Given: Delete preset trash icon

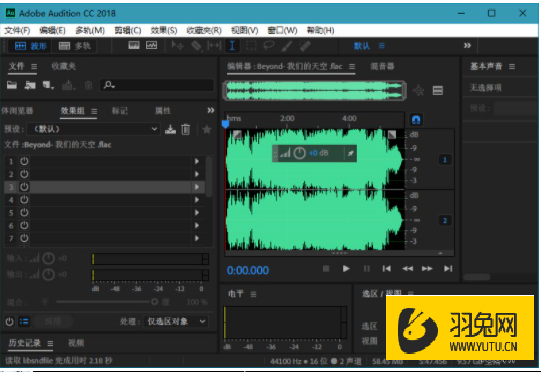Looking at the screenshot, I should pyautogui.click(x=186, y=129).
